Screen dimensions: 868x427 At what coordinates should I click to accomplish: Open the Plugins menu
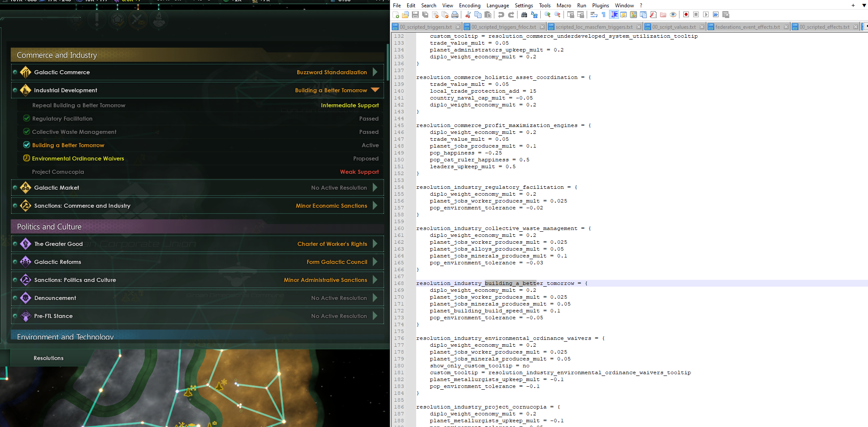click(600, 6)
